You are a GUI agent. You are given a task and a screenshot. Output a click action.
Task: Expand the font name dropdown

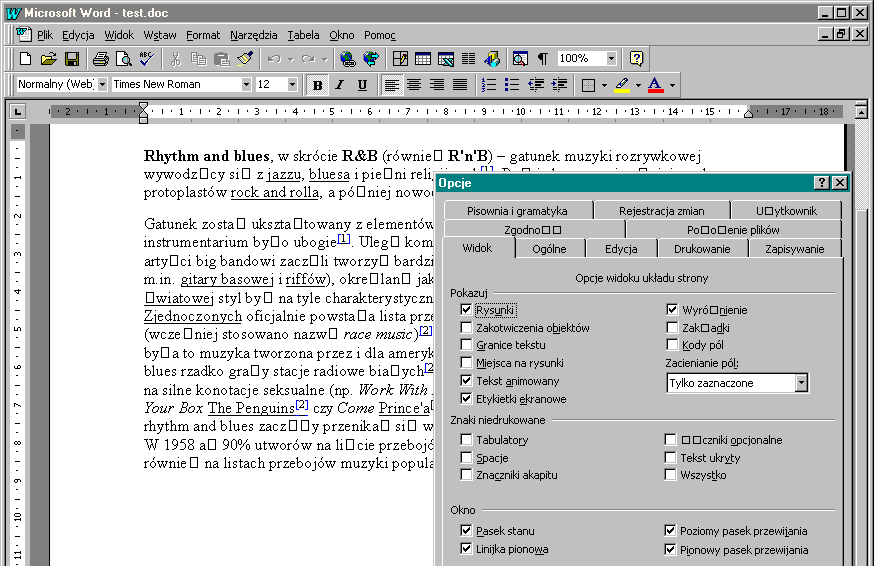246,84
